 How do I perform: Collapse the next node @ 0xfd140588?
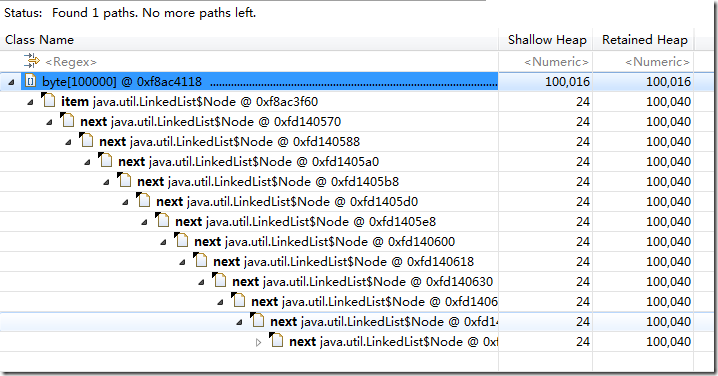[68, 142]
